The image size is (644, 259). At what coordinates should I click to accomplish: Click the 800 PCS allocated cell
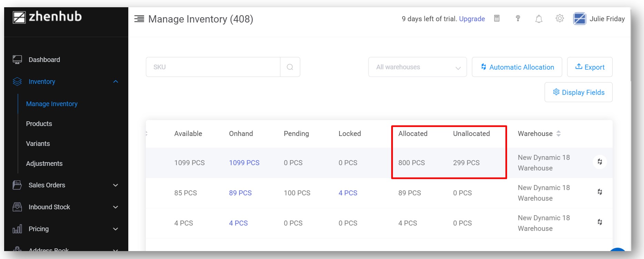[412, 163]
